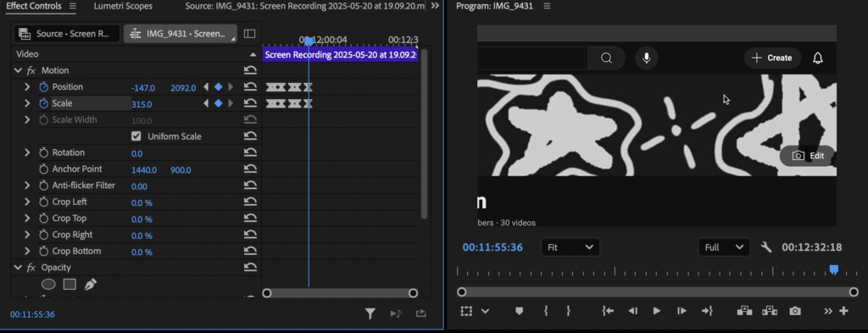Go to next Position keyframe arrow
The image size is (868, 333).
click(x=231, y=86)
